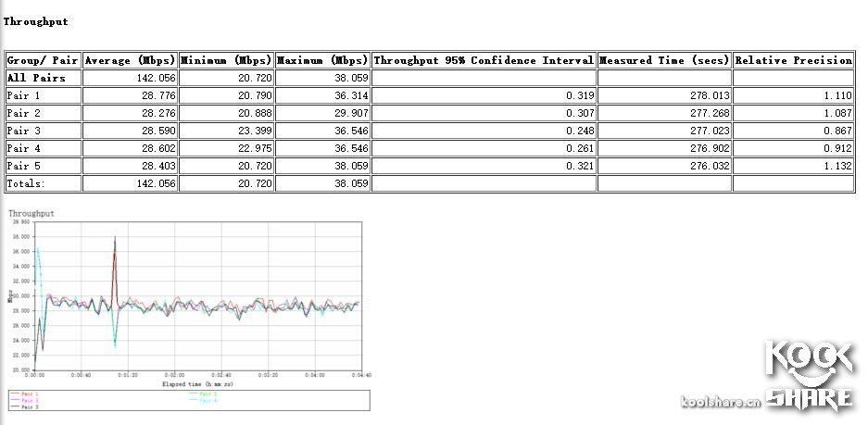Click the magenta Pair 3 legend entry
This screenshot has width=868, height=425.
24,400
